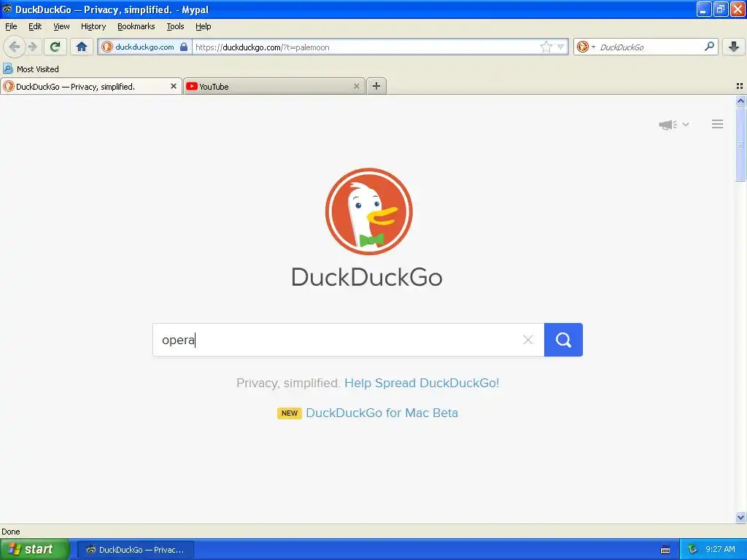Show the list all tabs grid icon

pyautogui.click(x=740, y=86)
